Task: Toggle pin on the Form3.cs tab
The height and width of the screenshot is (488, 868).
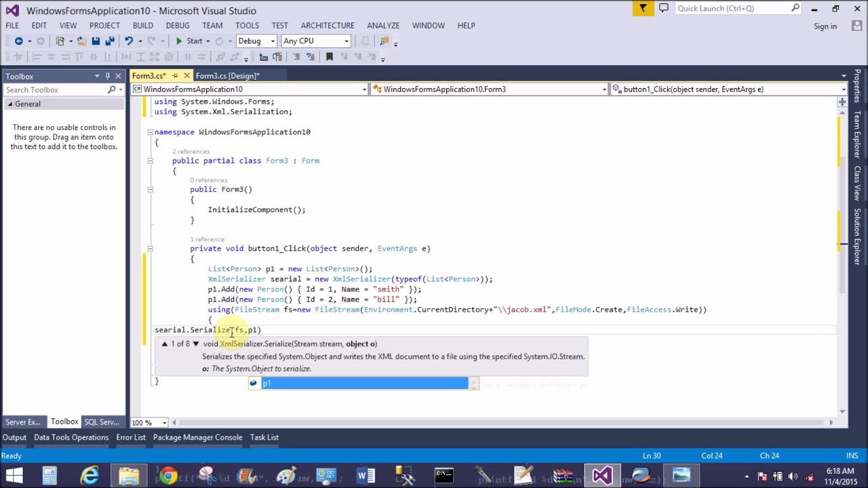Action: 175,76
